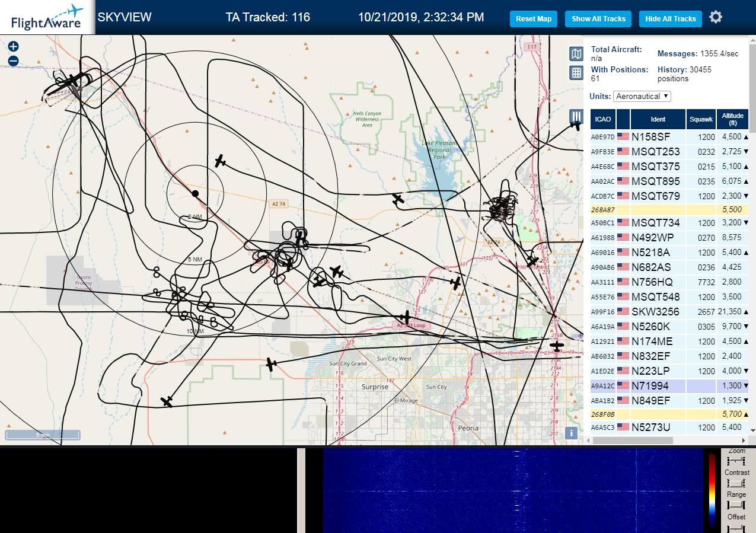Viewport: 756px width, 533px height.
Task: Click the table's horizontal scrollbar right arrow
Action: coord(745,441)
